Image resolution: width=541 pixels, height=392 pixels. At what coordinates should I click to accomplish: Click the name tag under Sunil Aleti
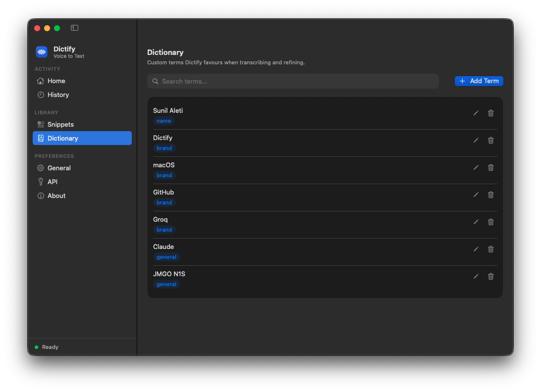click(x=163, y=121)
